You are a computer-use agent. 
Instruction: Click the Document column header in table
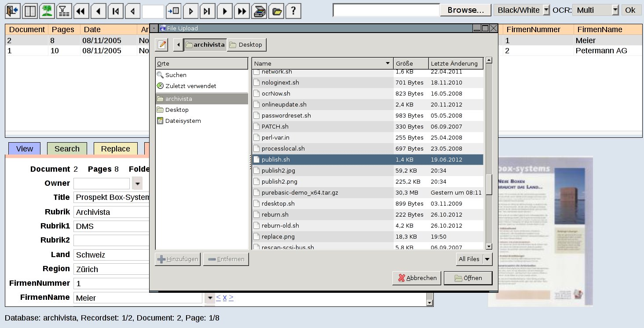27,29
